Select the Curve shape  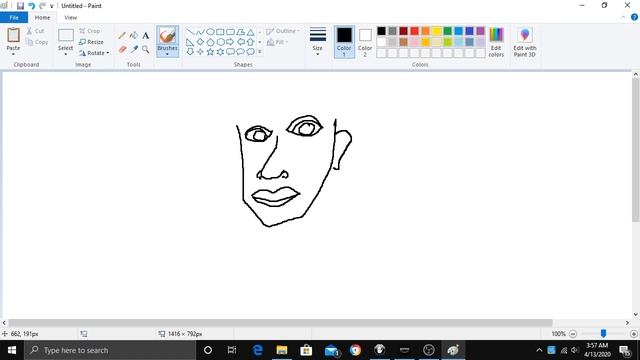[200, 32]
